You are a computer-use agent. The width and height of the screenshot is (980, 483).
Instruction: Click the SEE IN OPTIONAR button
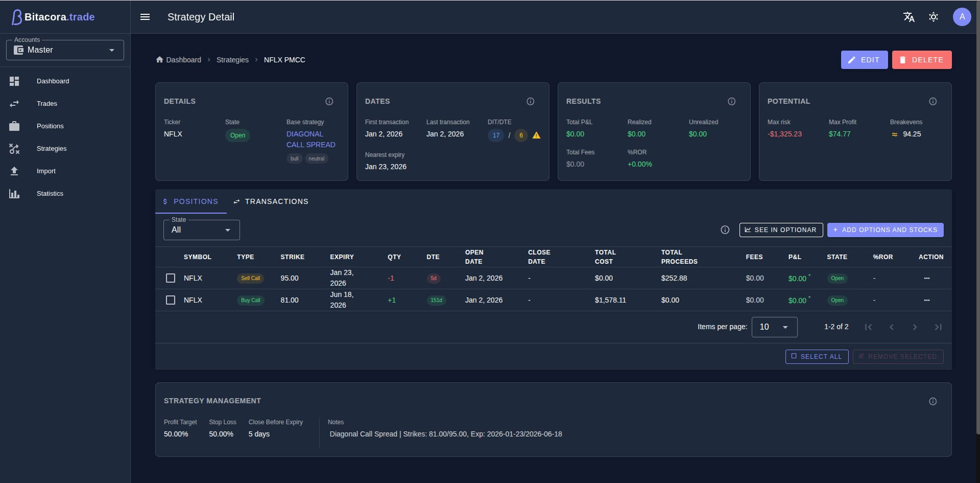tap(781, 229)
